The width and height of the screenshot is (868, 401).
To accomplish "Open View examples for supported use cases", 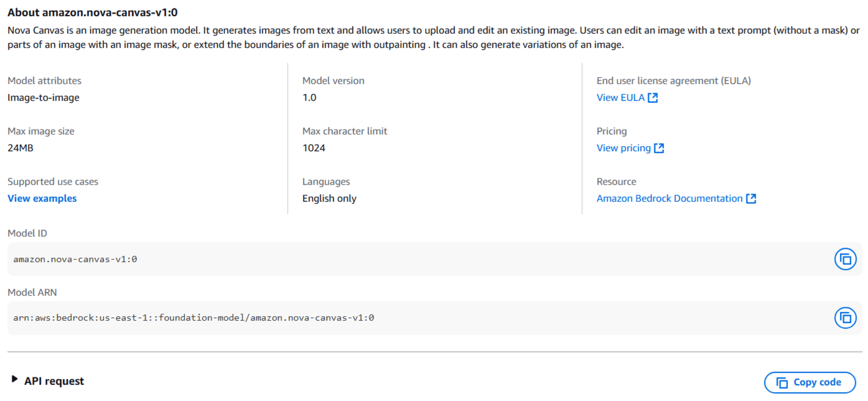I will click(x=42, y=199).
